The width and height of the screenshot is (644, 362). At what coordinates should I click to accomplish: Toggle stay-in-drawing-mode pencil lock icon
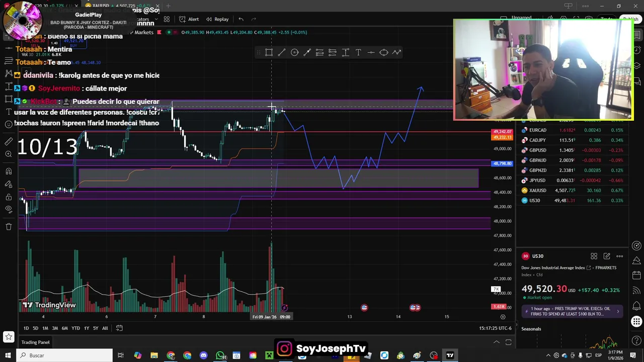coord(9,185)
